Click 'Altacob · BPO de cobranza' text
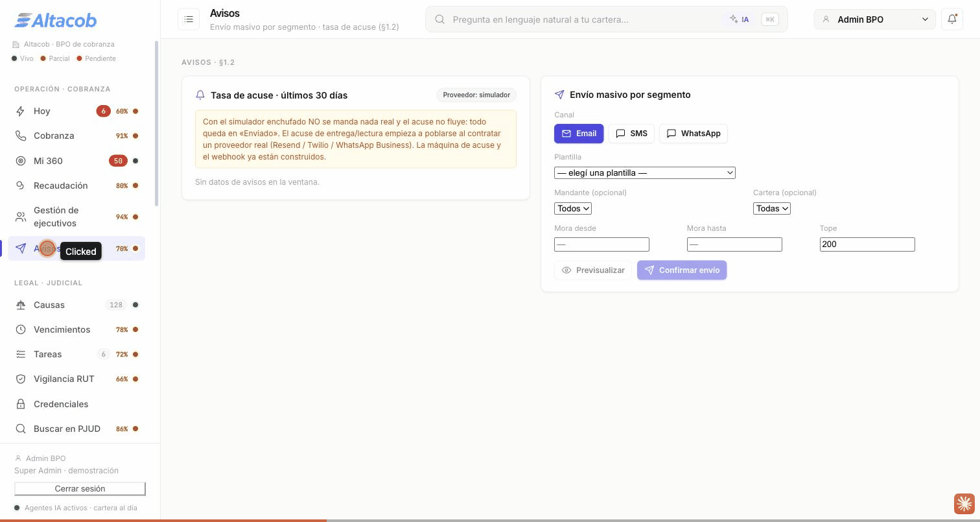 (x=69, y=44)
